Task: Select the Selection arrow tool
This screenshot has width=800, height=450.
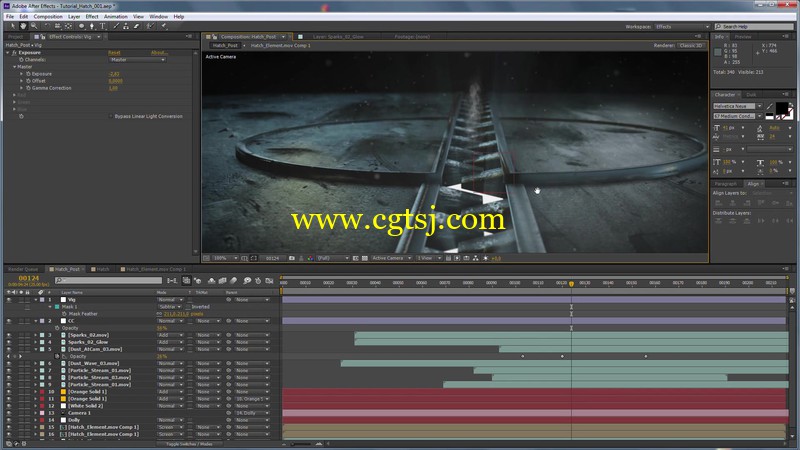Action: 13,26
